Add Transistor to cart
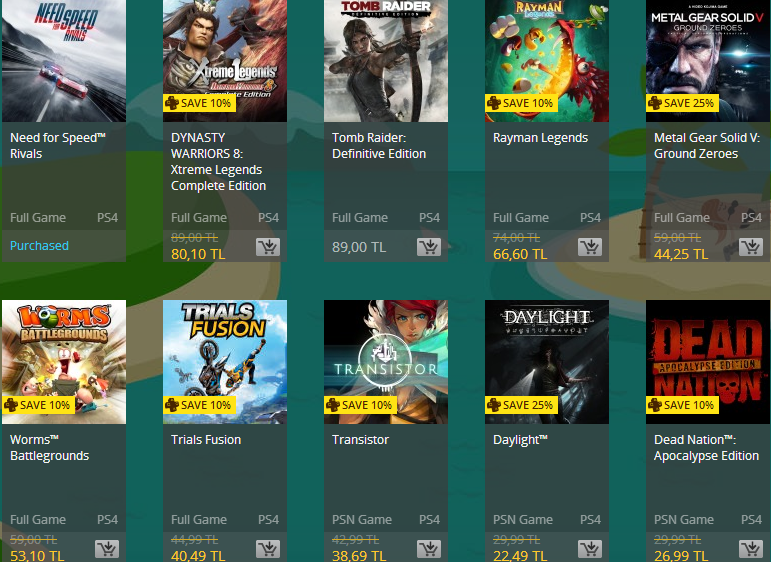771x562 pixels. (429, 549)
